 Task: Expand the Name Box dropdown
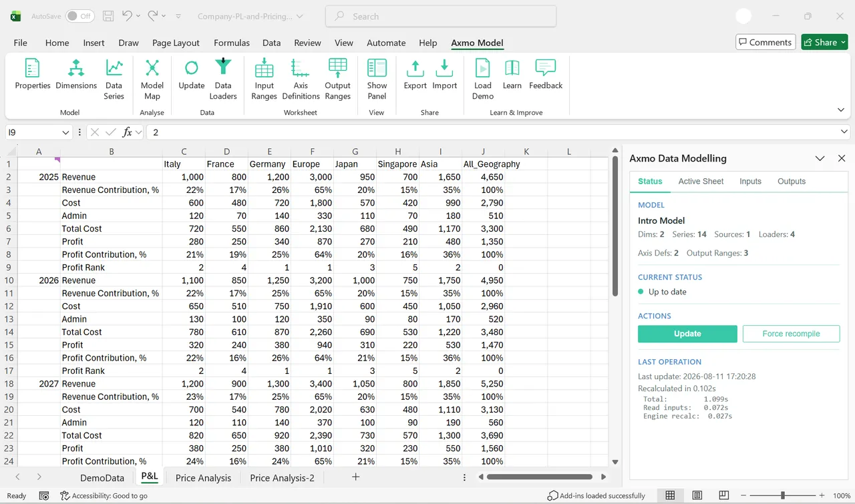65,132
